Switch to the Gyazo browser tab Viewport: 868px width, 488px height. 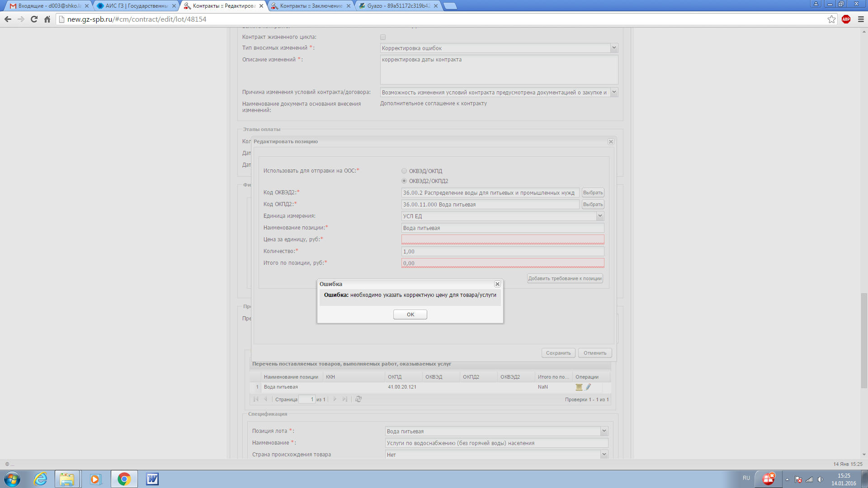point(398,6)
